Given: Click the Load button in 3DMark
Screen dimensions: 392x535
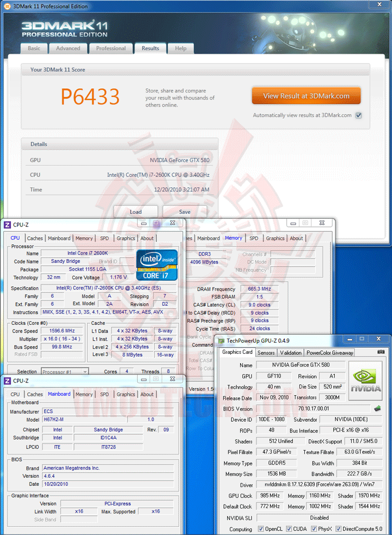Looking at the screenshot, I should (136, 212).
